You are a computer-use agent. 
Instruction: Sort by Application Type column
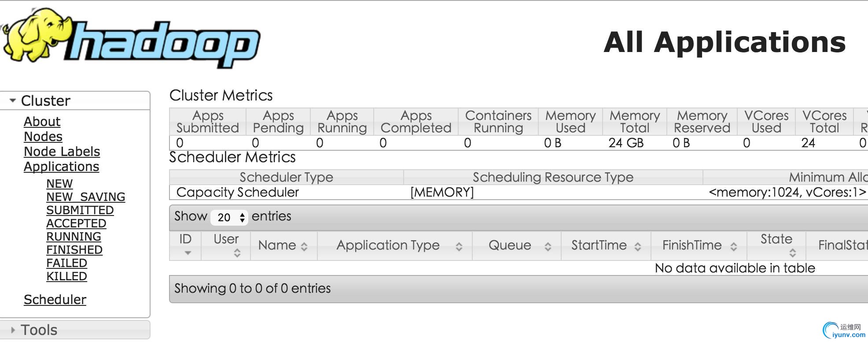pos(459,246)
